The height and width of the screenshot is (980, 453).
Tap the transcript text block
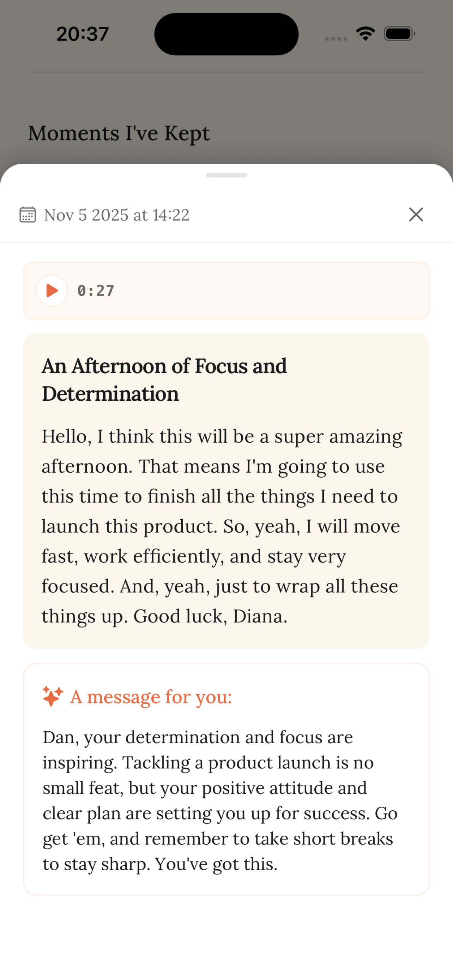pos(221,525)
